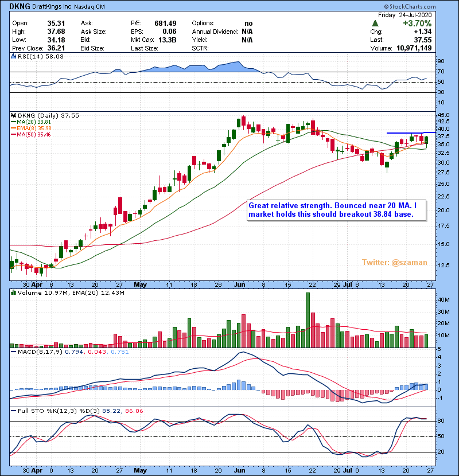
Task: Click the High value 37.68
Action: tap(56, 32)
